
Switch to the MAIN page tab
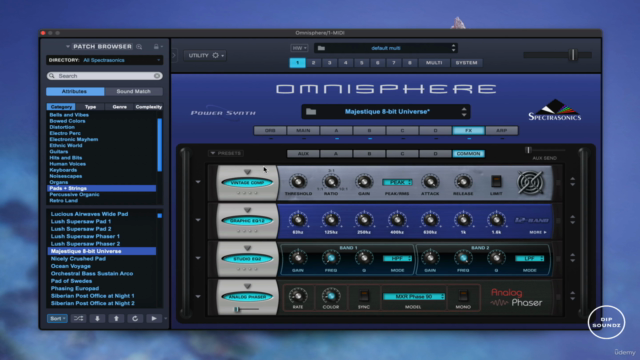click(303, 131)
